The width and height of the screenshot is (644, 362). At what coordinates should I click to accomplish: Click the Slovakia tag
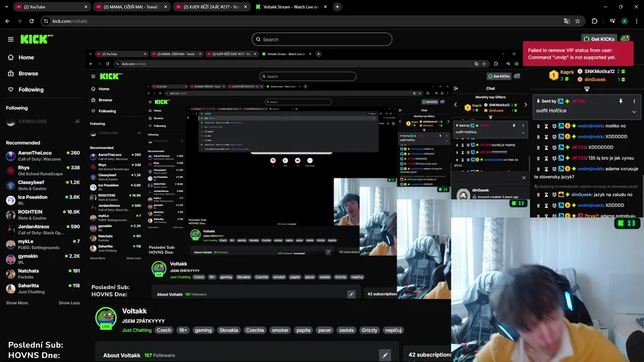[x=228, y=330]
